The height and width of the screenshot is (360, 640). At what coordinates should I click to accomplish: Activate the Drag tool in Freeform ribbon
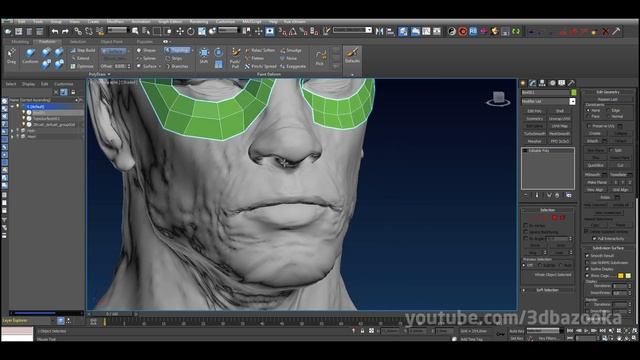point(11,56)
